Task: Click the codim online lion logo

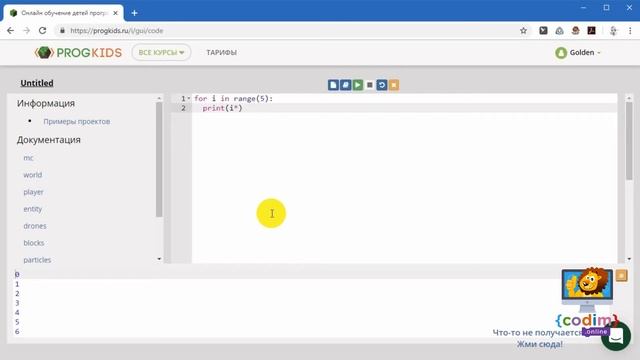Action: click(587, 300)
